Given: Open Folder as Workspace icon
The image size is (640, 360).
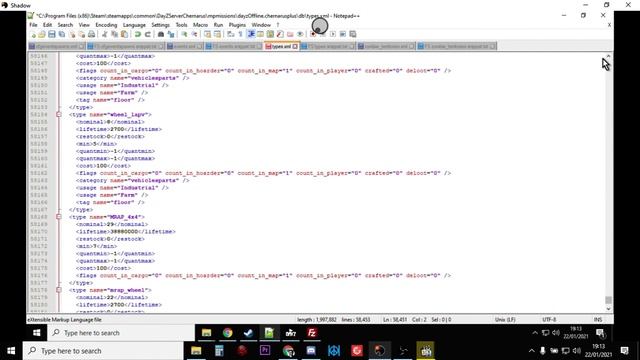Looking at the screenshot, I should [290, 34].
